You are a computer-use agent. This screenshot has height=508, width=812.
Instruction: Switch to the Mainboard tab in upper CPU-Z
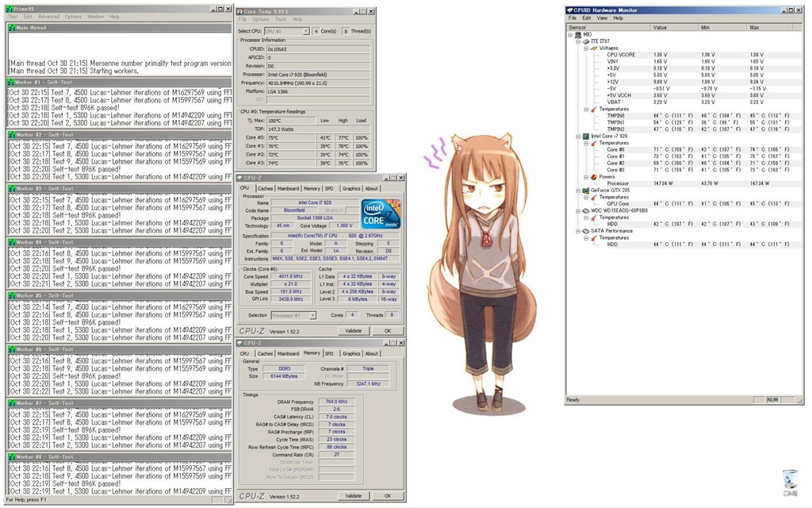[288, 189]
